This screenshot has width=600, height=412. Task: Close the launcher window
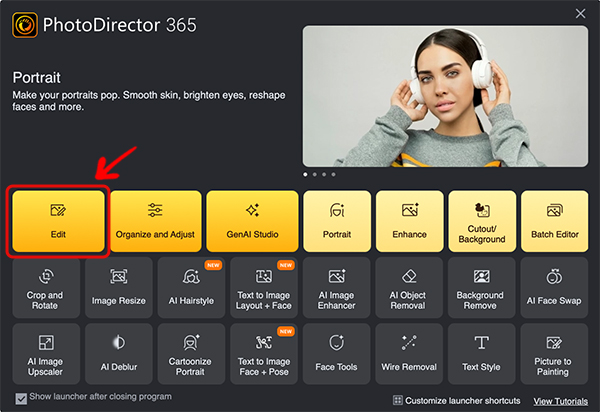click(580, 14)
